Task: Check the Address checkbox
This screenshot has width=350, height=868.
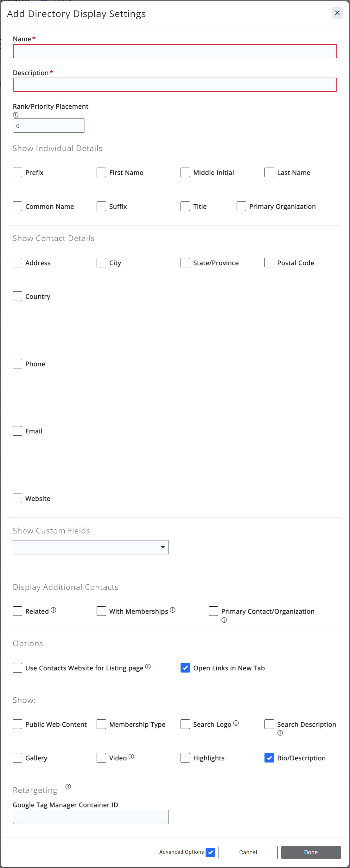Action: click(17, 263)
